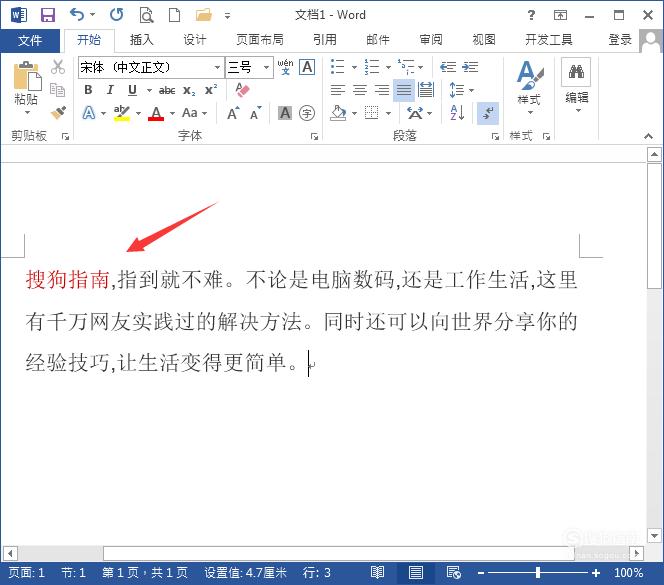The height and width of the screenshot is (585, 664).
Task: Open Print Preview from quick access toolbar
Action: click(x=147, y=15)
